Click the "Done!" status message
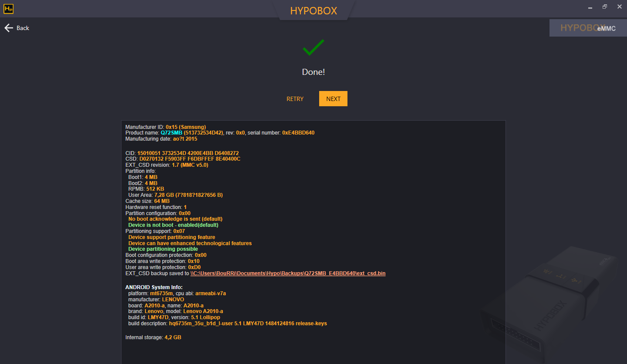The width and height of the screenshot is (627, 364). point(313,72)
